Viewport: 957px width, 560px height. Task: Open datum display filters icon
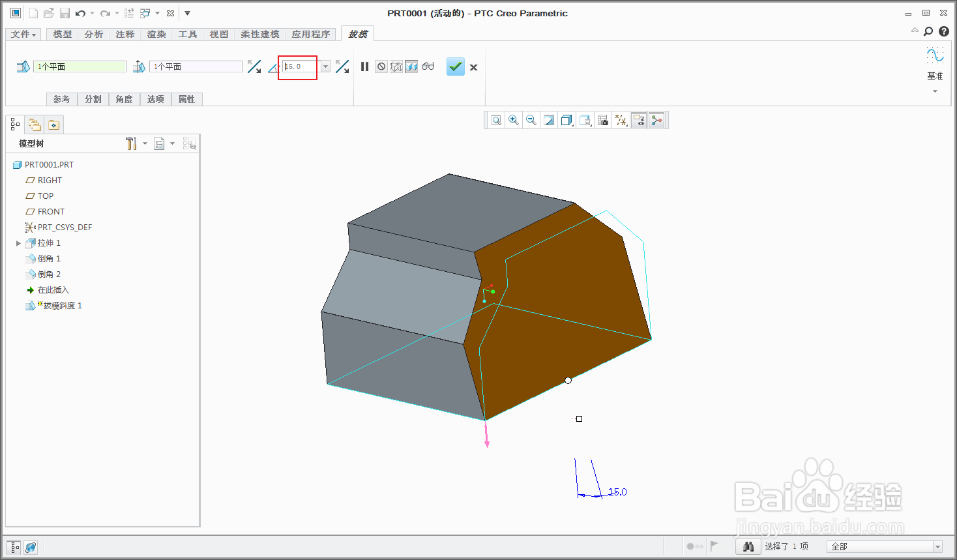[x=621, y=120]
